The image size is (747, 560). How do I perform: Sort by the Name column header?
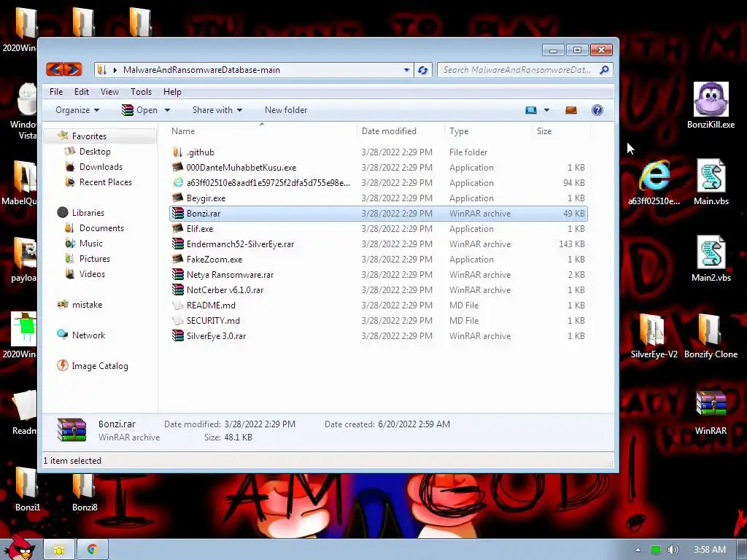click(x=262, y=131)
